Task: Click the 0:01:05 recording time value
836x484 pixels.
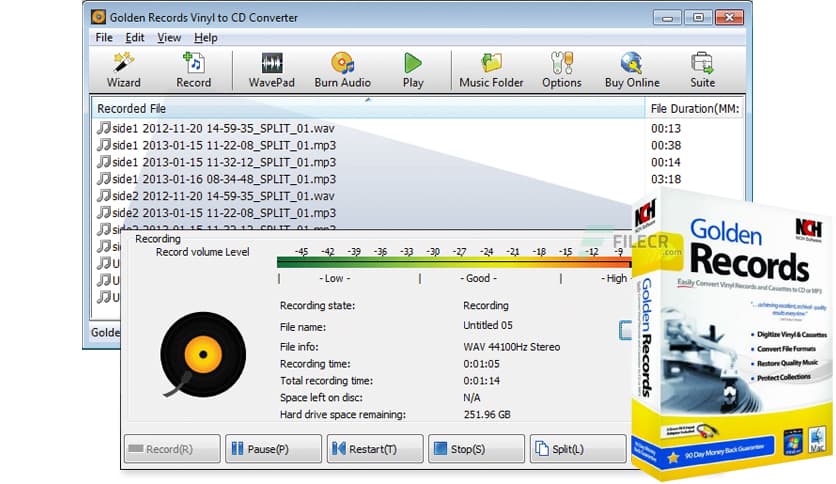Action: (x=481, y=364)
